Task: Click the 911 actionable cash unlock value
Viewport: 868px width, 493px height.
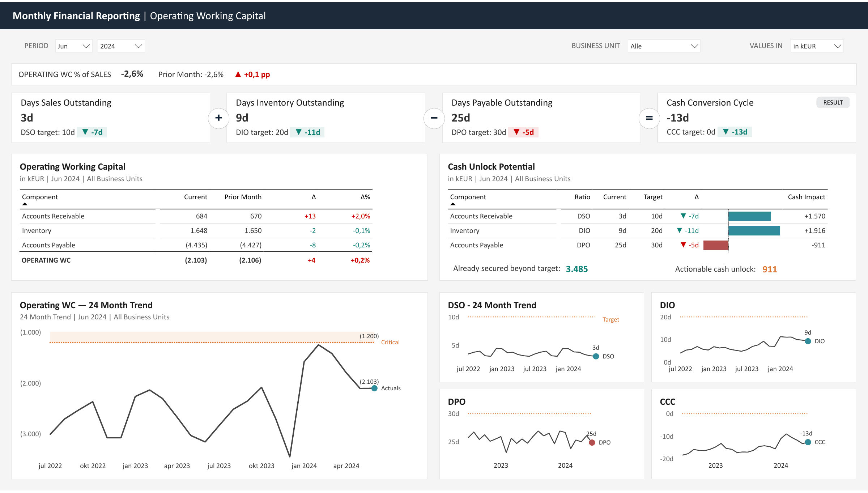Action: [x=770, y=269]
